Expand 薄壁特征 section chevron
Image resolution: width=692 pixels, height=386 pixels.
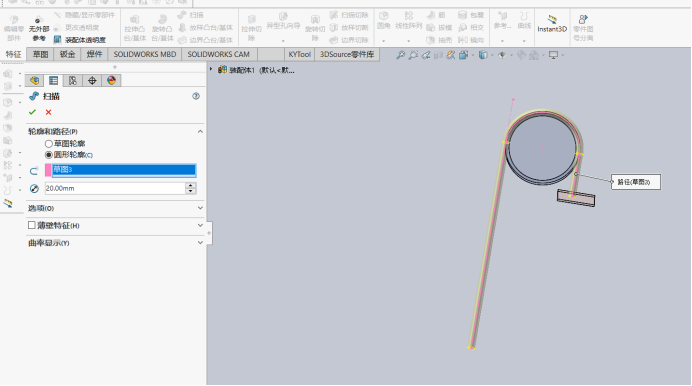point(200,225)
